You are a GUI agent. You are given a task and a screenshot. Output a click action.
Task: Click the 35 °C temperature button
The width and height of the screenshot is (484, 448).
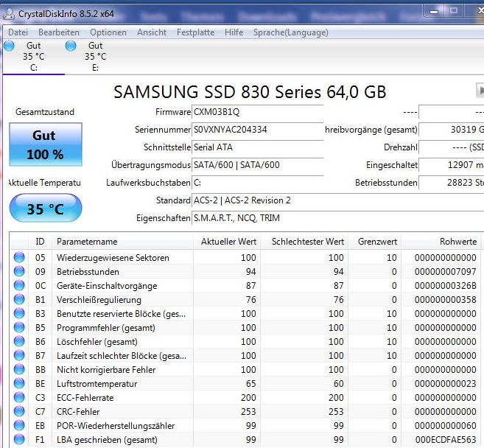[46, 208]
